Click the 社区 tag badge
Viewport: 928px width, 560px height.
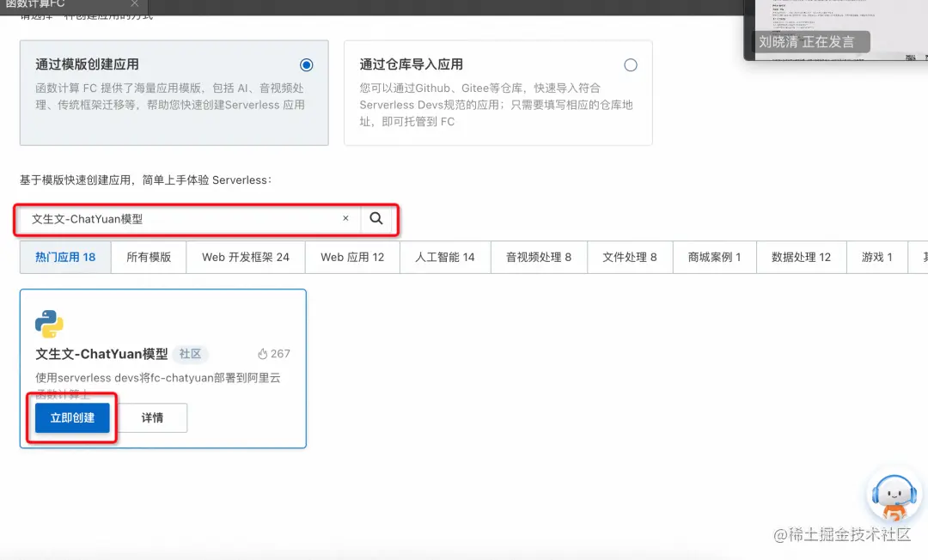190,354
